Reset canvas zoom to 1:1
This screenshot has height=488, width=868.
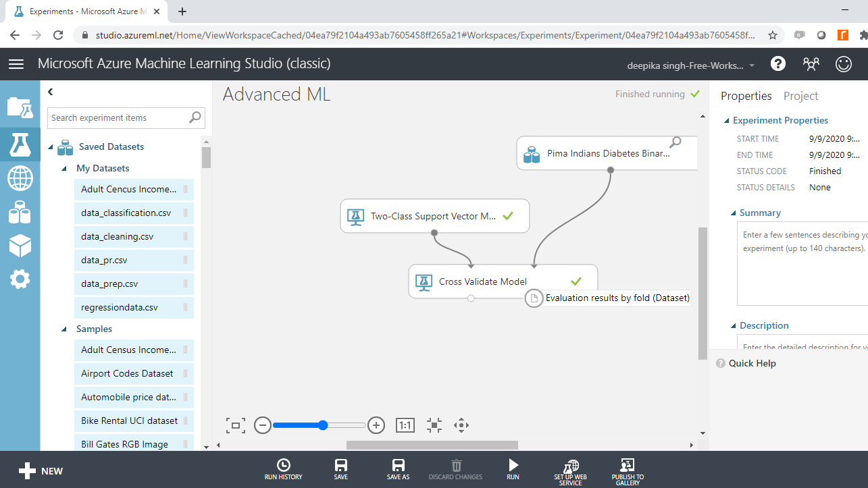tap(405, 425)
